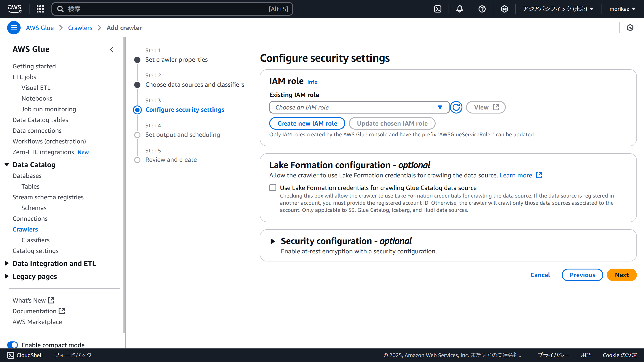
Task: Toggle Enable compact mode switch
Action: tap(13, 345)
